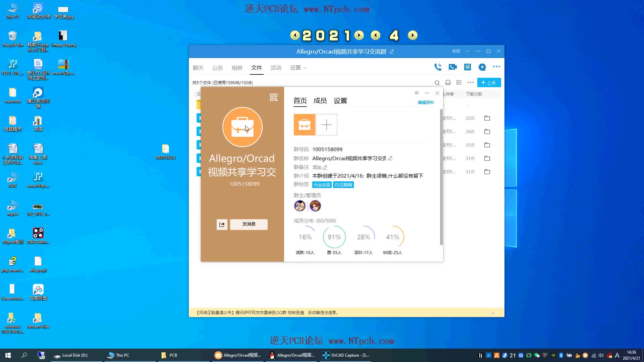Click the 行业交流 group tag

(x=322, y=185)
